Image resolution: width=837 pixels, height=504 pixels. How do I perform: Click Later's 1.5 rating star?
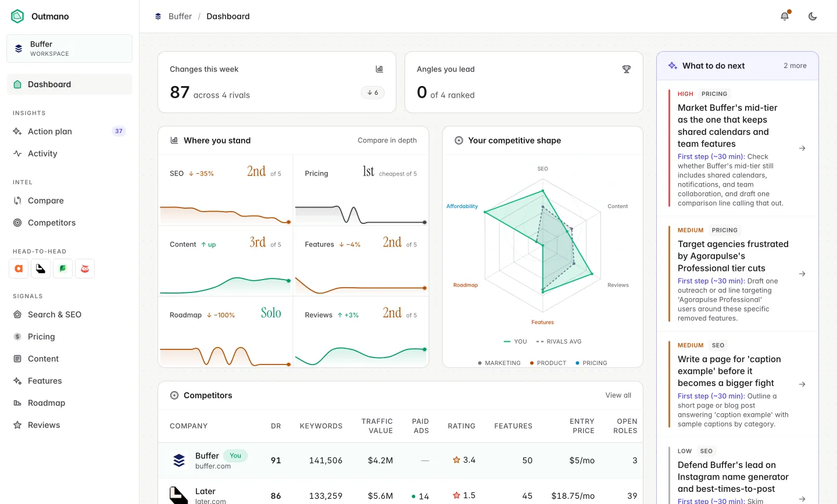(456, 495)
